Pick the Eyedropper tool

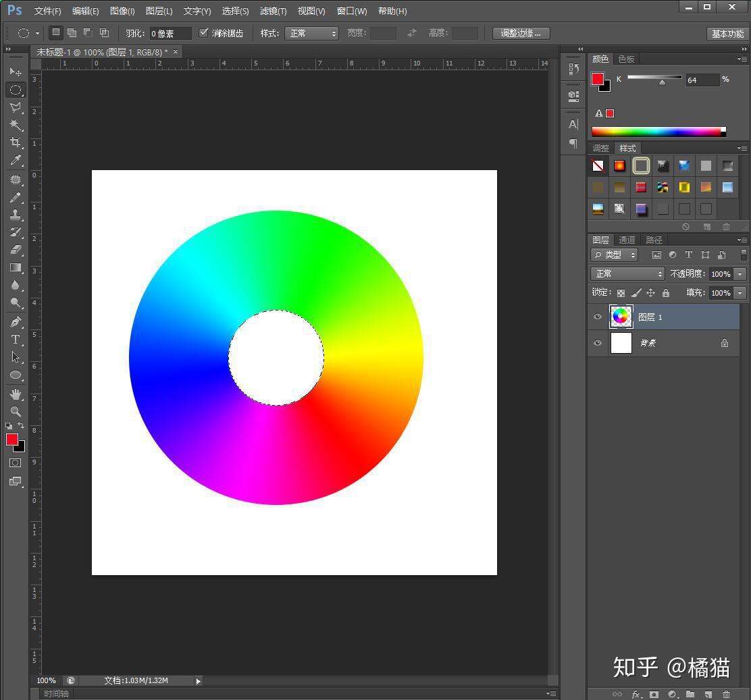[x=16, y=160]
